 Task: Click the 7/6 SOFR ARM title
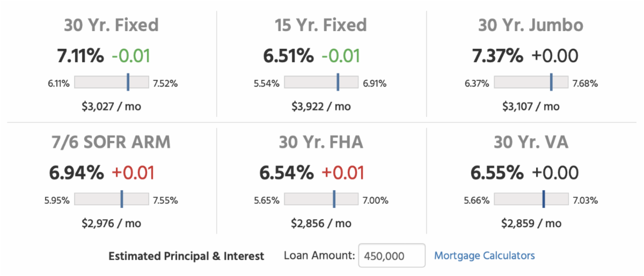[111, 142]
